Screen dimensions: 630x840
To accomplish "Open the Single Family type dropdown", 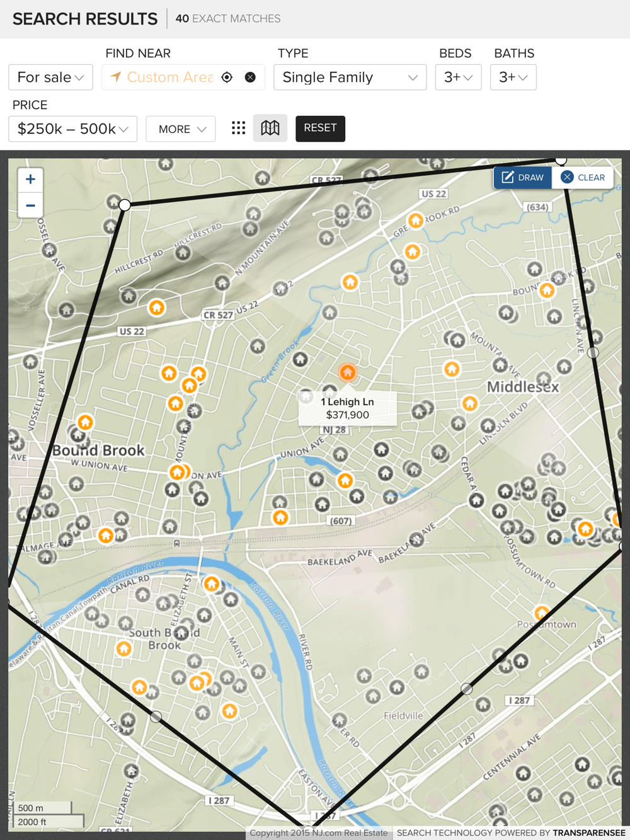I will 350,78.
